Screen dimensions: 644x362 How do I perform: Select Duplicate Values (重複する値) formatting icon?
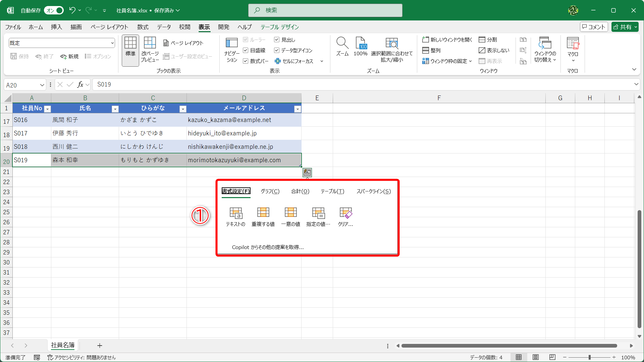point(263,213)
